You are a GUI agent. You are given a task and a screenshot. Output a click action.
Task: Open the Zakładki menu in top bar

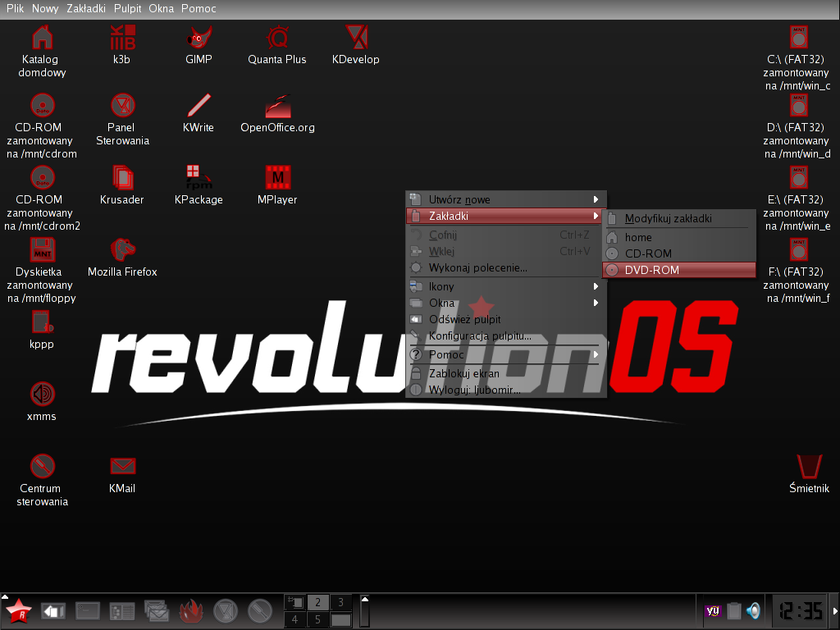coord(85,8)
